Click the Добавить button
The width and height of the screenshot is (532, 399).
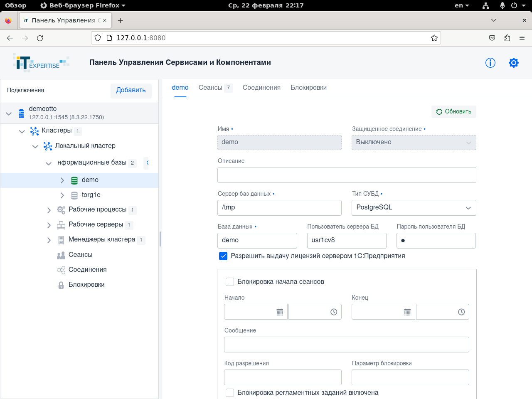131,90
